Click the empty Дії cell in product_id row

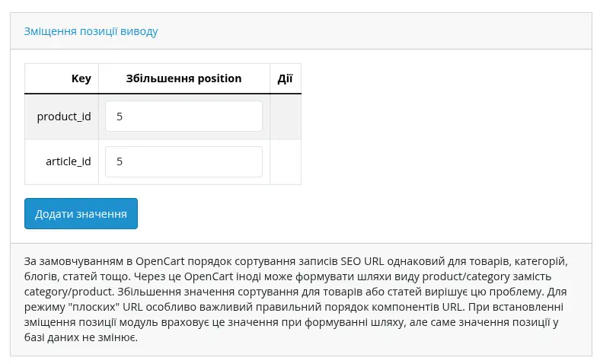pyautogui.click(x=285, y=117)
